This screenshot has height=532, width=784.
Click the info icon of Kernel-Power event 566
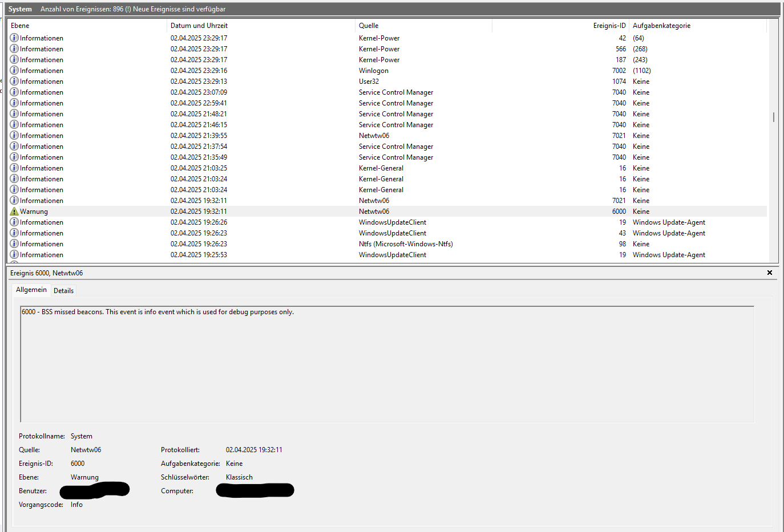tap(14, 49)
